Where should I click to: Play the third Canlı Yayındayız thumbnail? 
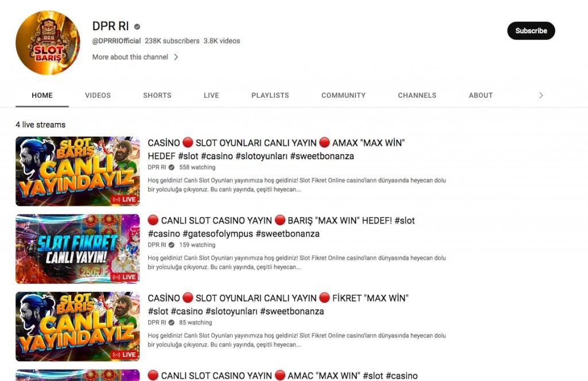coord(78,326)
